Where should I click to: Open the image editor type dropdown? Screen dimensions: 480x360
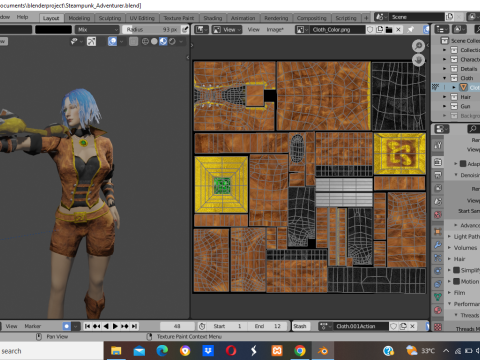(x=201, y=30)
